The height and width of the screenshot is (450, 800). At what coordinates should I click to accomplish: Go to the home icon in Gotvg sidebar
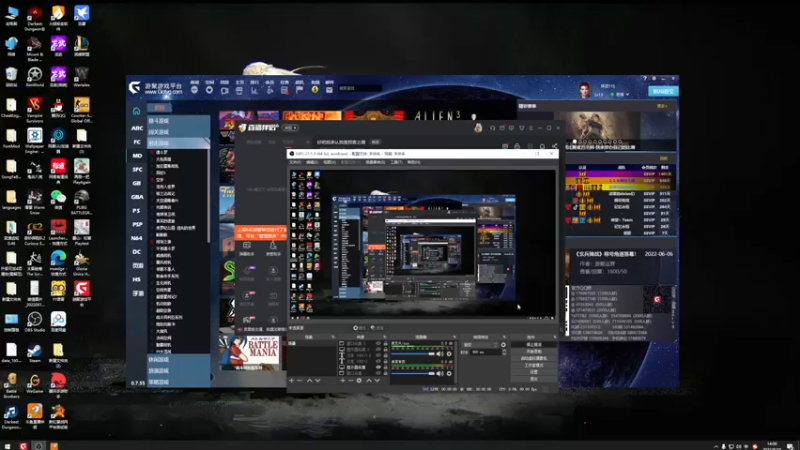tap(136, 111)
